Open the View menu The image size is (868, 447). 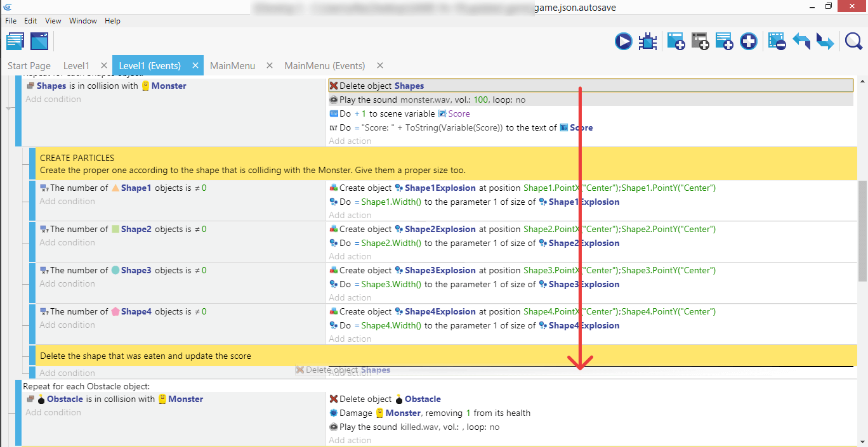53,21
